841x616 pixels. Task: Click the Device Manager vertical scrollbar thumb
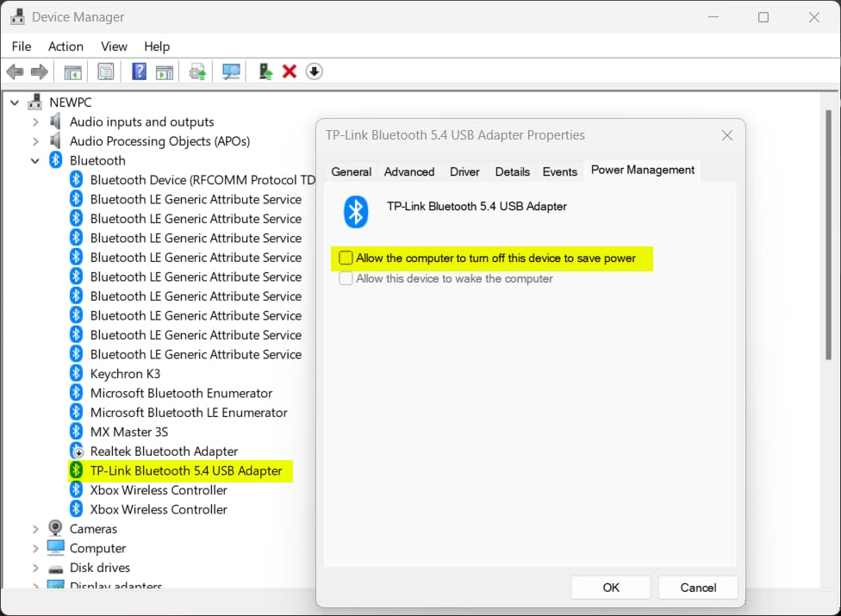point(828,235)
